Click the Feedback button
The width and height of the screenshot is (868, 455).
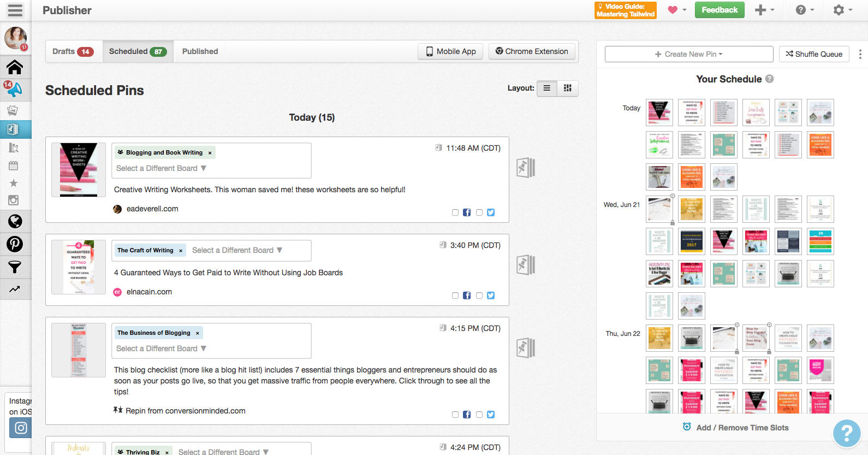[720, 10]
